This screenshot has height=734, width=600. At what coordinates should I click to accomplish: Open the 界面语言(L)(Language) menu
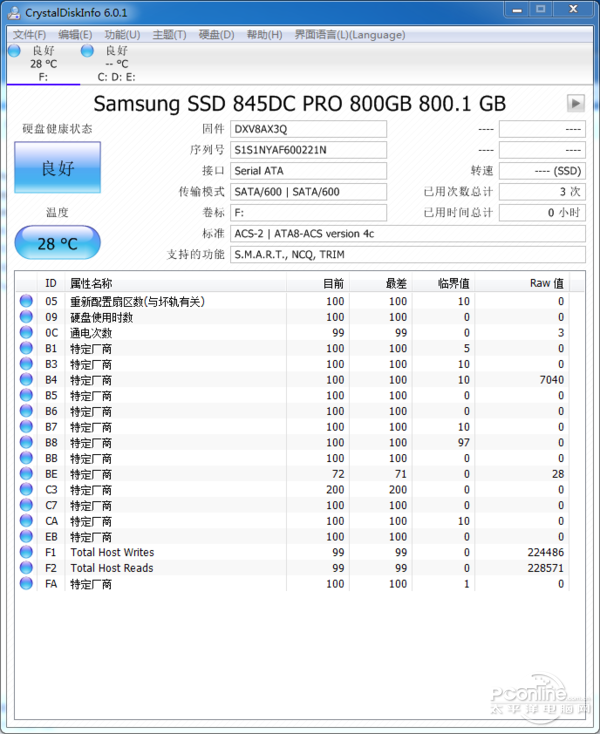[x=350, y=35]
